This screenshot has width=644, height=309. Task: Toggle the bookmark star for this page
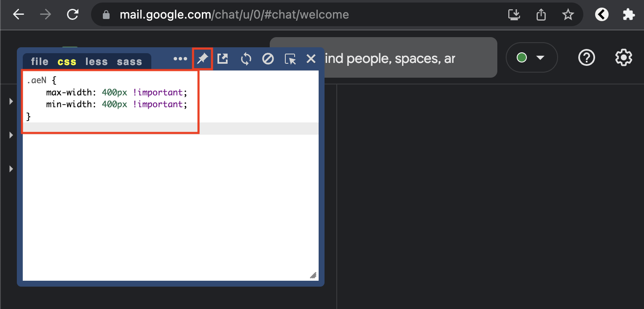click(x=568, y=14)
